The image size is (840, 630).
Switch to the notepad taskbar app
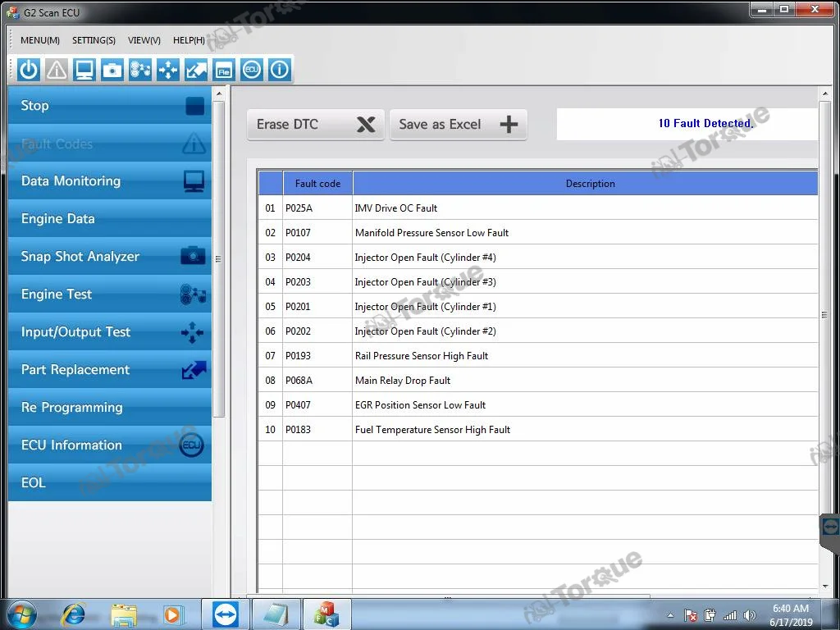[x=276, y=614]
